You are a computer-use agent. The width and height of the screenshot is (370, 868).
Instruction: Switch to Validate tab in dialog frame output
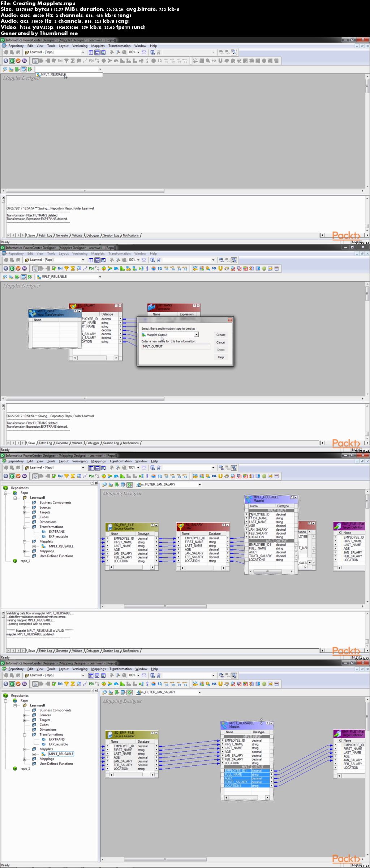click(x=77, y=443)
